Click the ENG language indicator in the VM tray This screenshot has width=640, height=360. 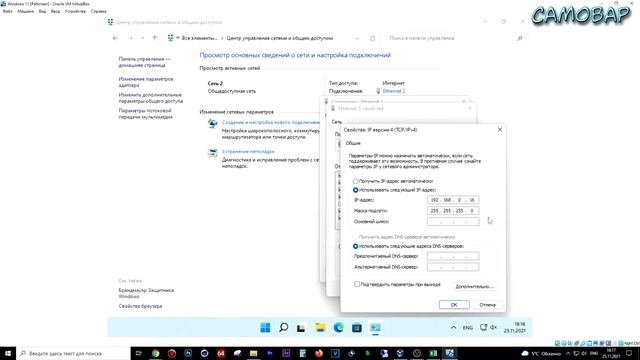(468, 328)
